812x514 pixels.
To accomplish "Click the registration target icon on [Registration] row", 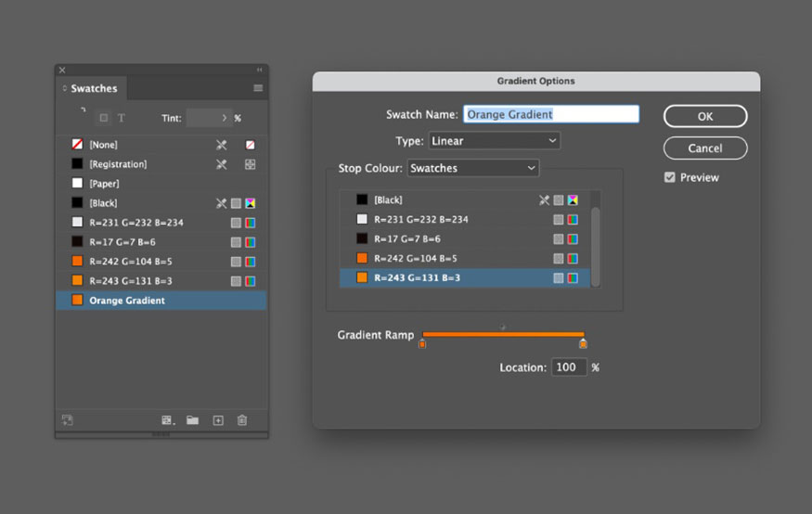I will [251, 164].
